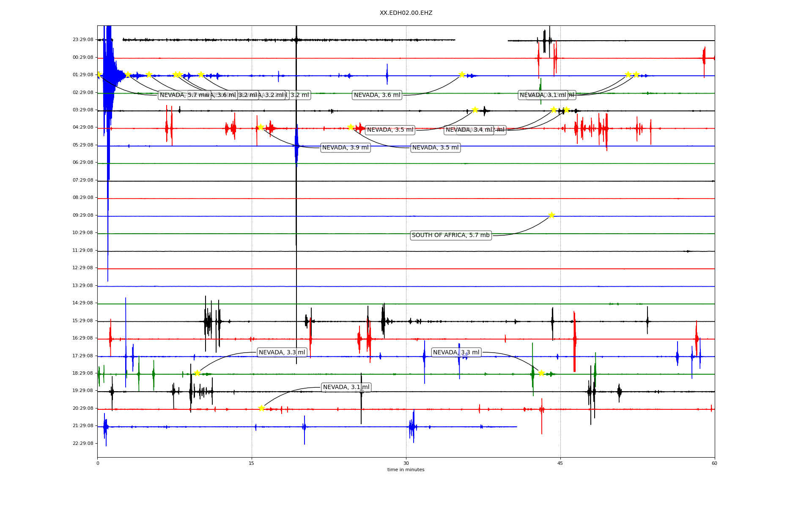The width and height of the screenshot is (812, 508).
Task: Click the 22:29:08 time label on the y-axis
Action: click(82, 444)
